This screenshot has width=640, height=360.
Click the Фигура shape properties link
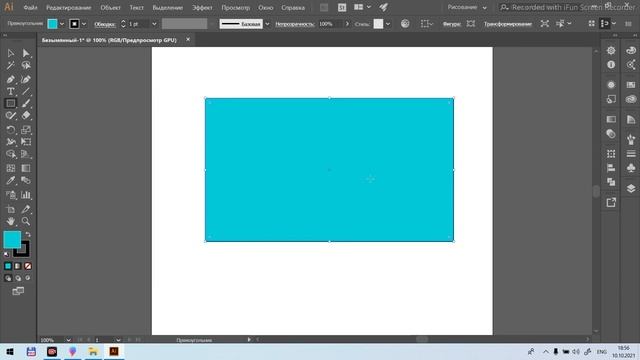(x=452, y=24)
